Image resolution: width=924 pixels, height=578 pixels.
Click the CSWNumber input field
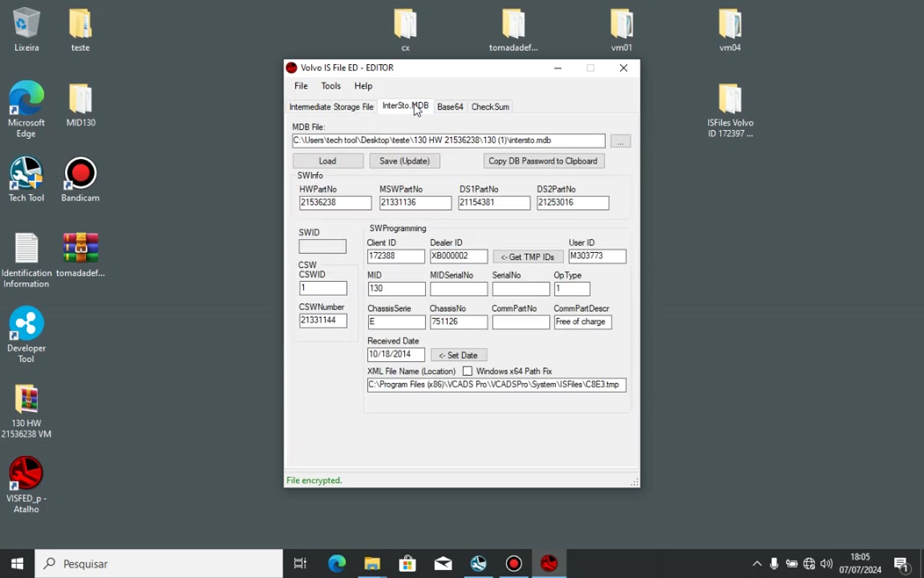pos(323,321)
